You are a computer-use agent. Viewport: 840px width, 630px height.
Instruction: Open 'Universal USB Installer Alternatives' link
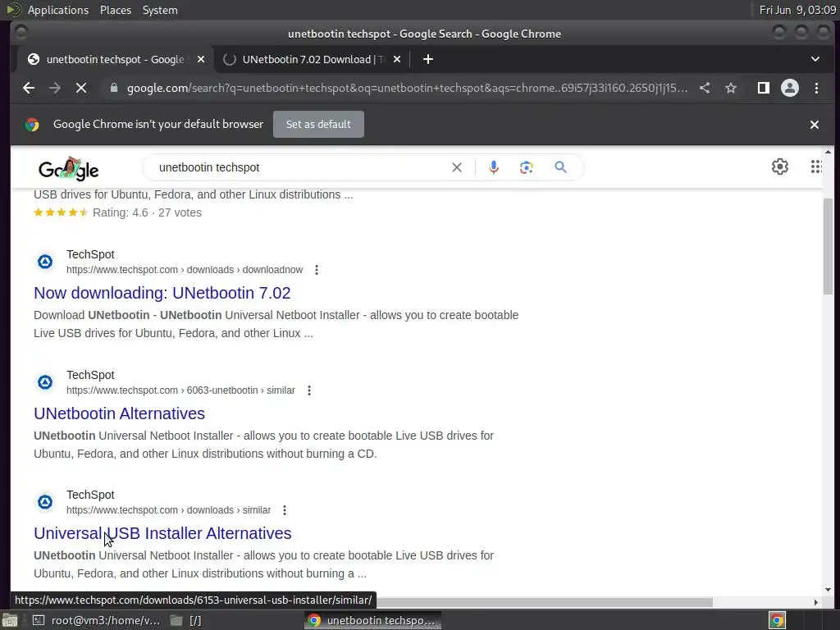[x=162, y=533]
